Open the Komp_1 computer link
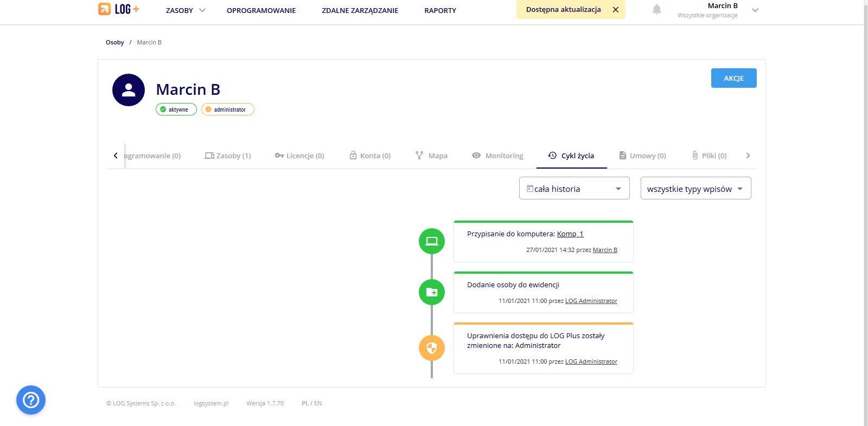The image size is (868, 426). coord(570,234)
